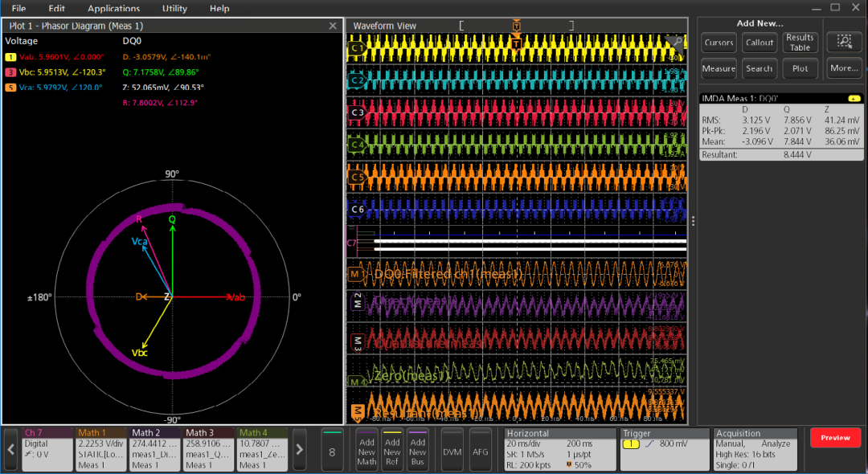Open the Applications menu
Screen dimensions: 868x474
pyautogui.click(x=113, y=9)
